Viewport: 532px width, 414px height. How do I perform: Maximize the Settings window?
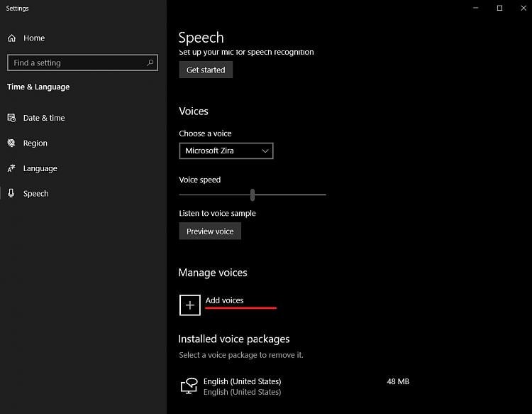pos(499,8)
